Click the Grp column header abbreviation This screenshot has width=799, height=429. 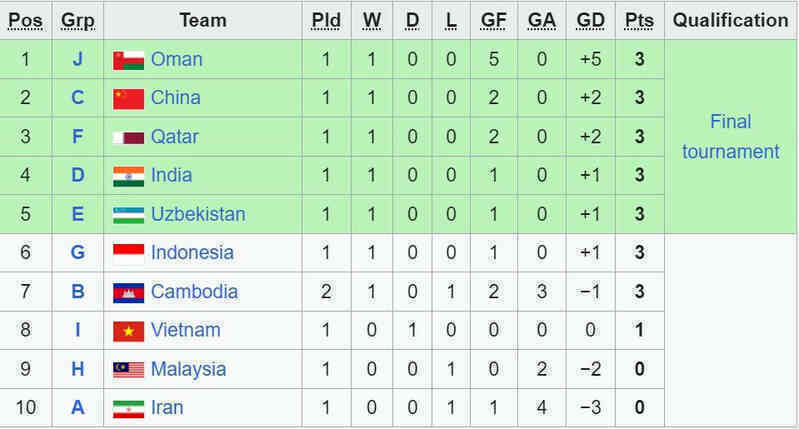point(77,21)
